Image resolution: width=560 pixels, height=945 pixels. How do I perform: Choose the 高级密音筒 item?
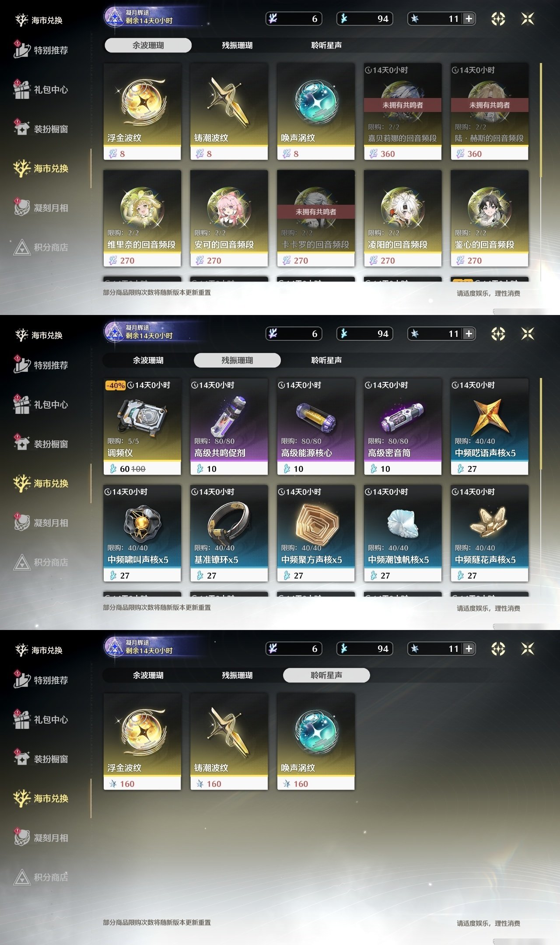click(x=402, y=427)
